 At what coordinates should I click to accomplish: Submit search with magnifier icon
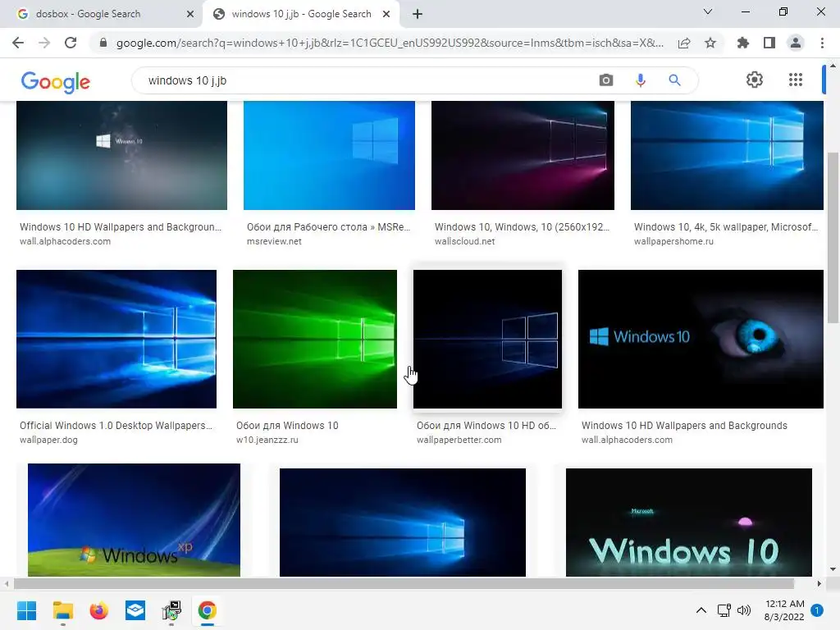[x=674, y=80]
